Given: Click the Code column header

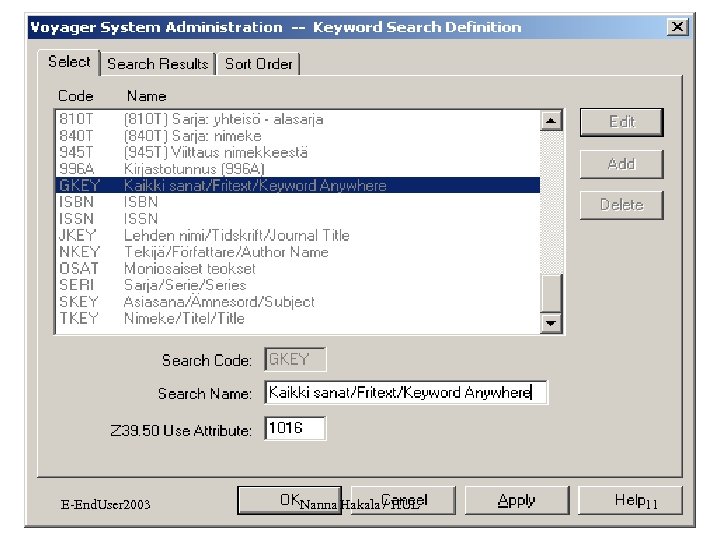Looking at the screenshot, I should point(76,96).
